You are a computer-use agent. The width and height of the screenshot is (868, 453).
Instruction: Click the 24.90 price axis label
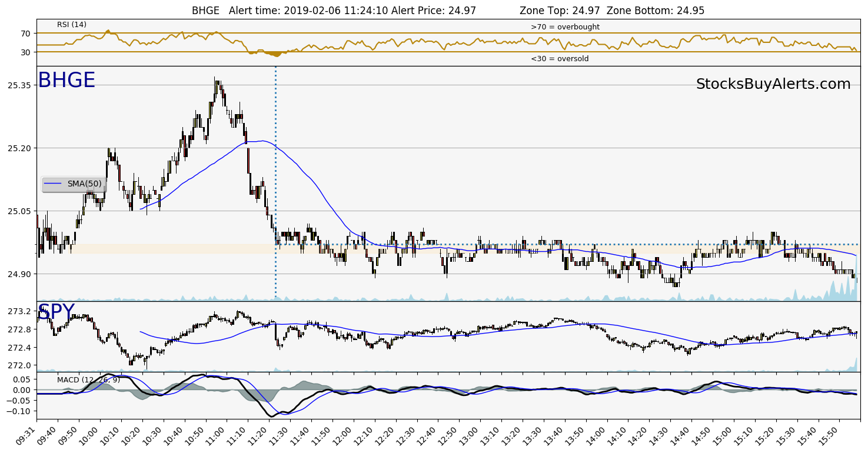click(19, 274)
